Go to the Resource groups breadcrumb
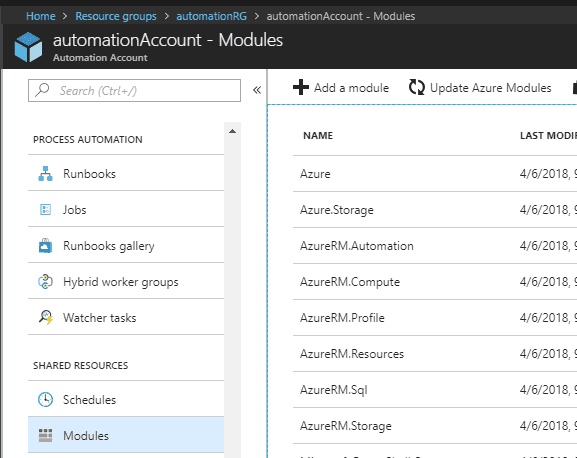Screen dimensions: 577x458 coord(116,16)
